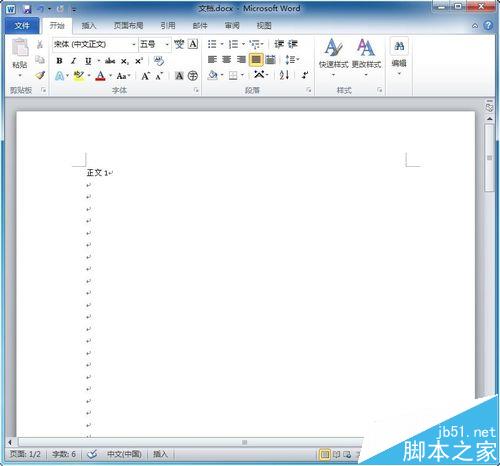Click the Decrease Indent icon
The image size is (500, 466).
tap(279, 44)
